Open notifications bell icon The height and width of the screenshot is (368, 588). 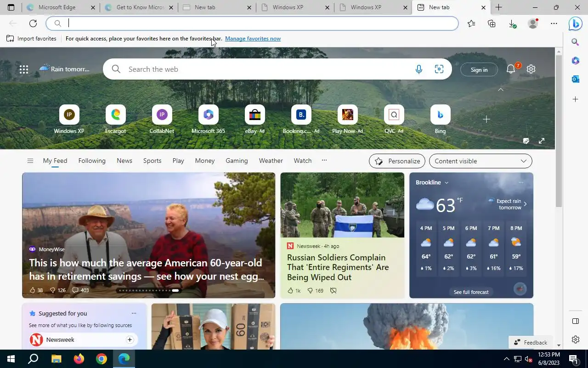[x=511, y=69]
